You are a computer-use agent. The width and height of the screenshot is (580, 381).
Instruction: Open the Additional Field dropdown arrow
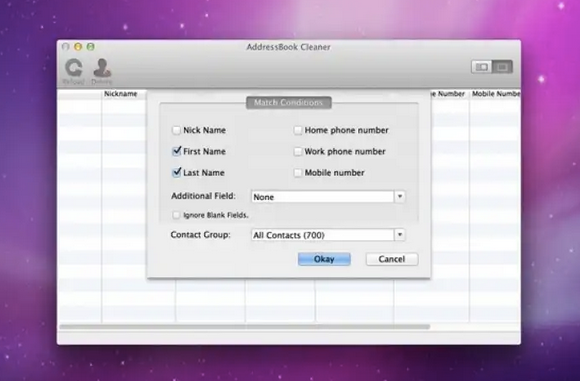pos(400,196)
